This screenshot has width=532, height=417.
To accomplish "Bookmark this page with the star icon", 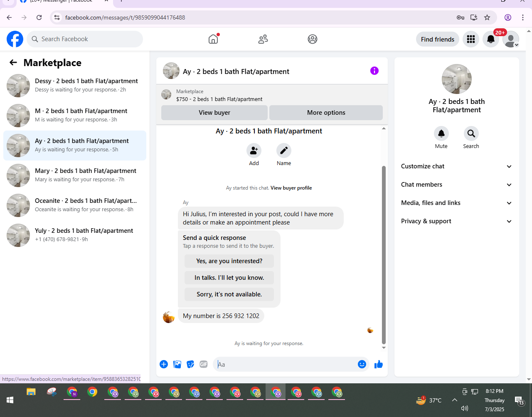I will coord(487,17).
